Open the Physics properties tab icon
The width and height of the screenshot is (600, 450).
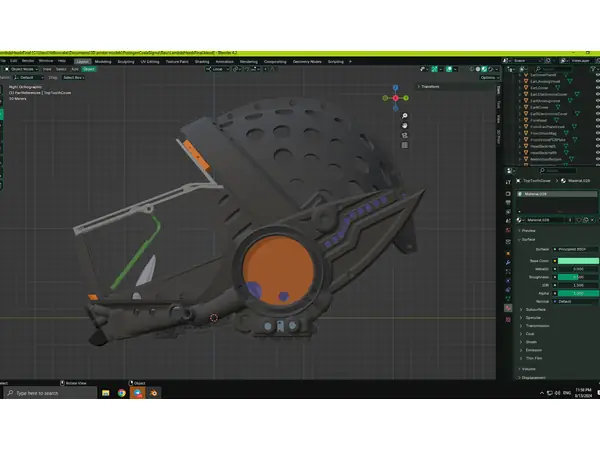508,281
